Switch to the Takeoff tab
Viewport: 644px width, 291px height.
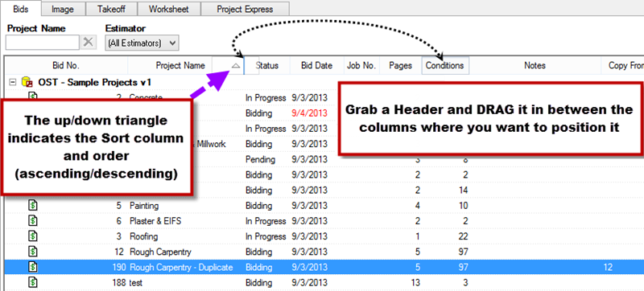click(x=111, y=9)
